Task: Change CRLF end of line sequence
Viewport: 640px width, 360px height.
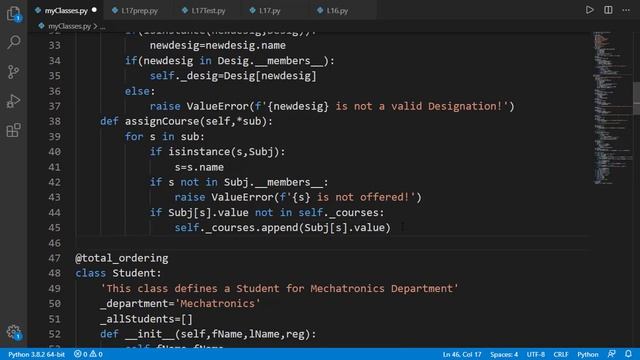Action: (x=560, y=354)
